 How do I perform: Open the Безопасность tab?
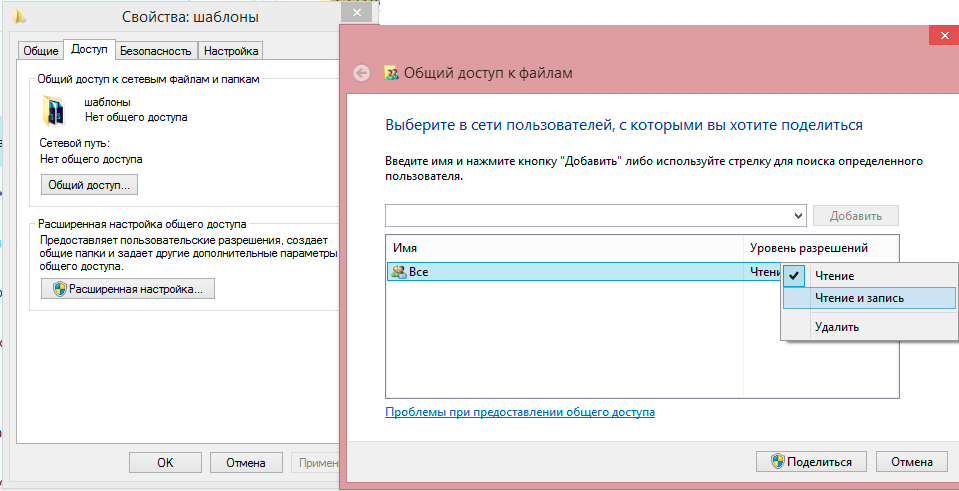click(x=156, y=50)
